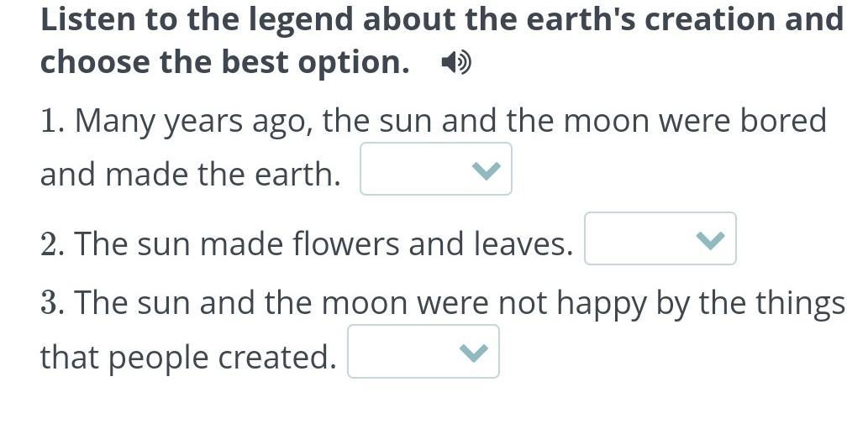Viewport: 868px width, 429px height.
Task: Open the answer dropdown for statement 2
Action: point(660,239)
